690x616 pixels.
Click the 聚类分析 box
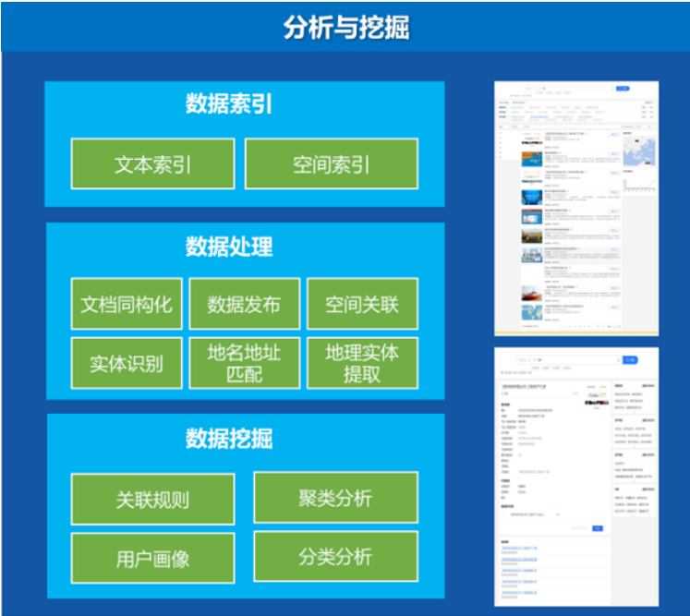click(x=335, y=498)
